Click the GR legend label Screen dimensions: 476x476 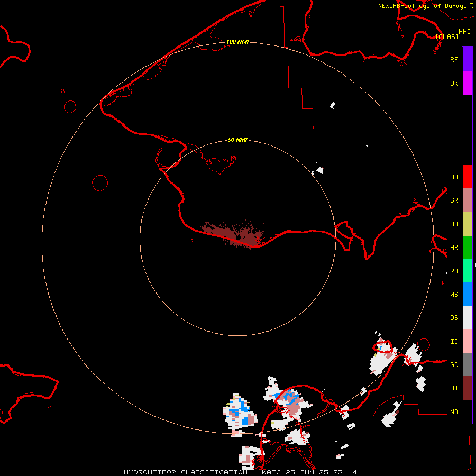(454, 200)
